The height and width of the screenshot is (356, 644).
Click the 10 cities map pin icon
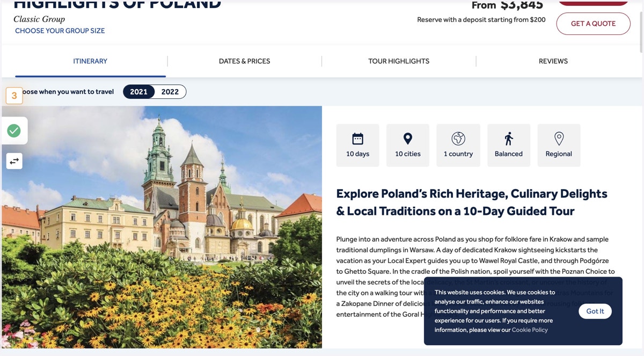tap(408, 139)
